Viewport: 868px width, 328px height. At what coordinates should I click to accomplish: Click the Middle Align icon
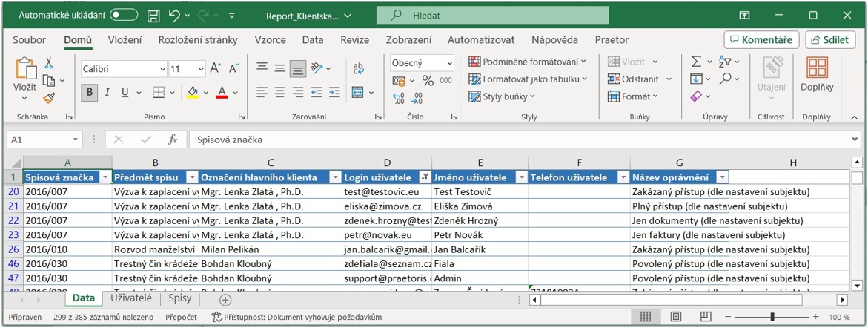pos(280,69)
